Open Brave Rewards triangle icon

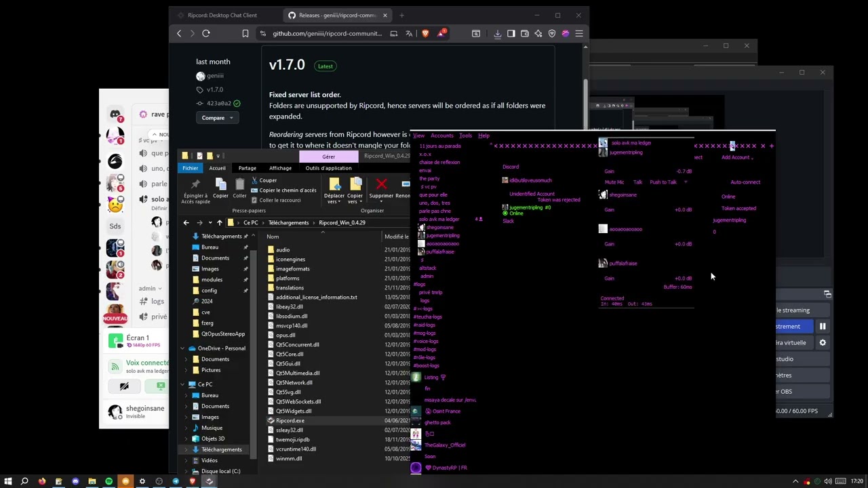[x=441, y=33]
